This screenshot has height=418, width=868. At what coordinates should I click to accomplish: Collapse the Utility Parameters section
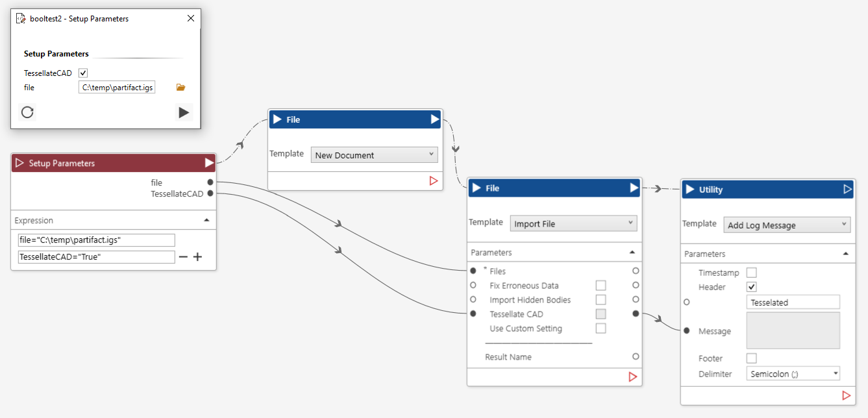[845, 254]
